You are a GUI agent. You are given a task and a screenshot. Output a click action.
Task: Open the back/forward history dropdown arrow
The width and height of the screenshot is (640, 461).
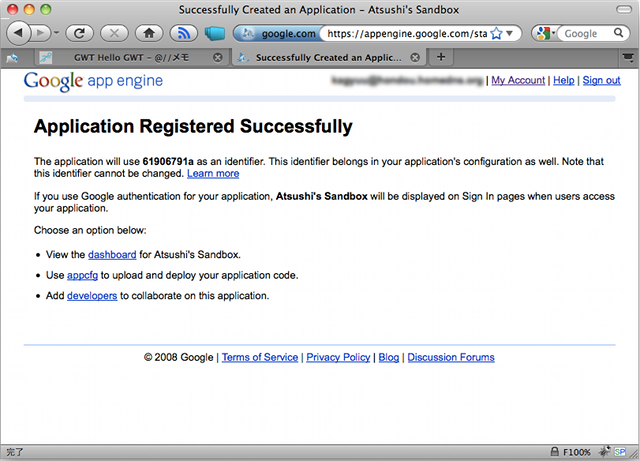point(53,33)
